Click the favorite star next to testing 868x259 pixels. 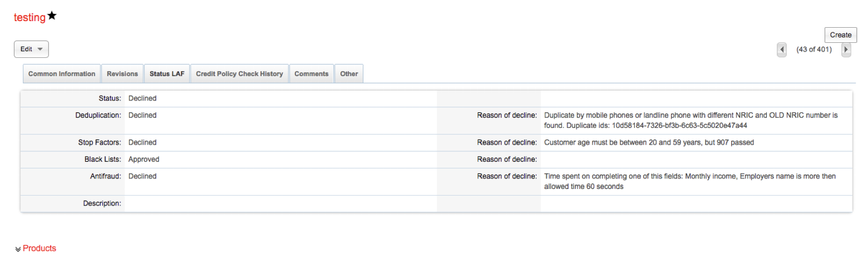[x=52, y=16]
